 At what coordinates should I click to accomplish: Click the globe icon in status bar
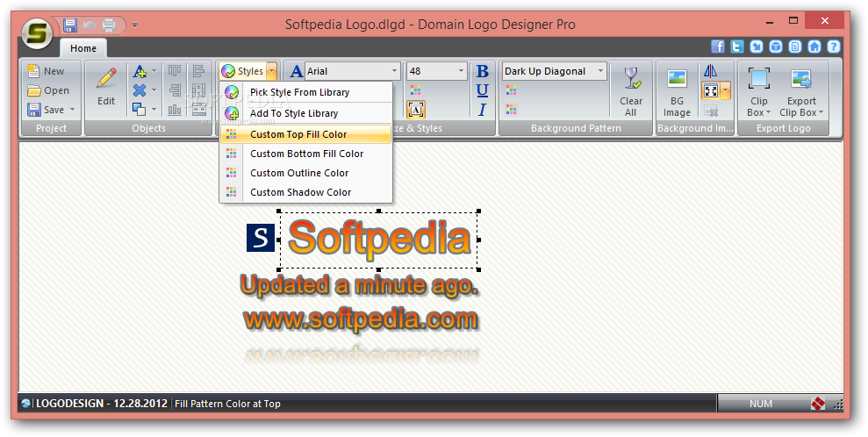coord(26,404)
